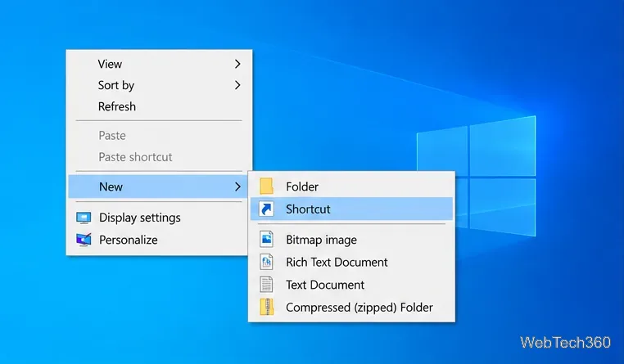Expand the New submenu arrow
Viewport: 624px width, 364px height.
pos(237,186)
